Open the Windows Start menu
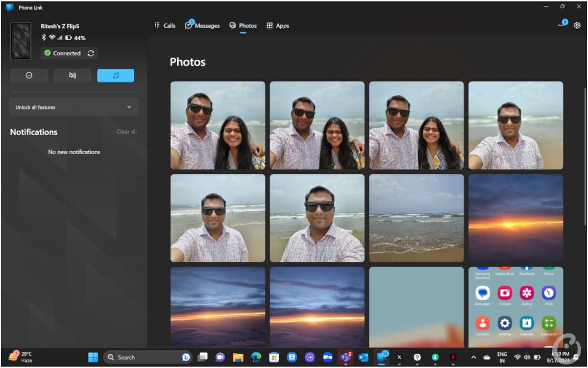 click(93, 357)
